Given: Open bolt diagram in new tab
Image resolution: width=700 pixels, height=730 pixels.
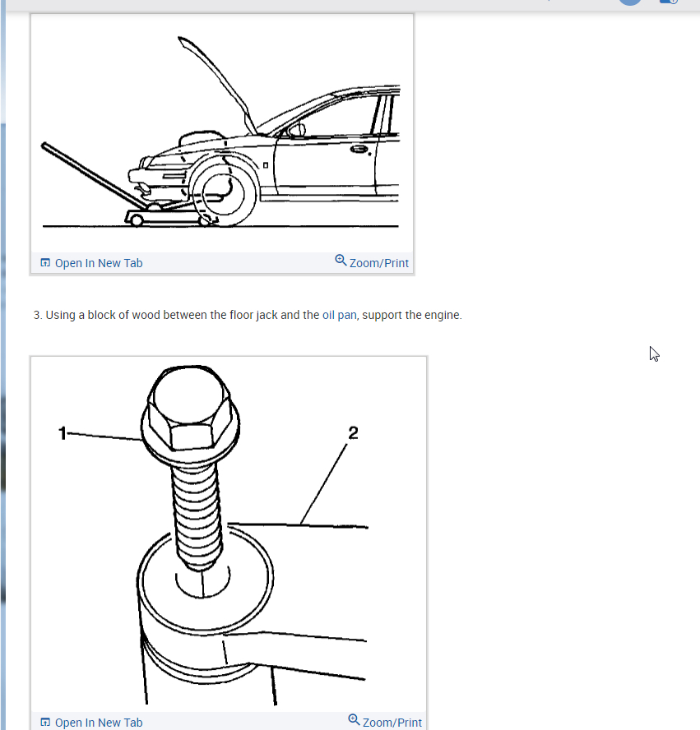Looking at the screenshot, I should point(91,723).
